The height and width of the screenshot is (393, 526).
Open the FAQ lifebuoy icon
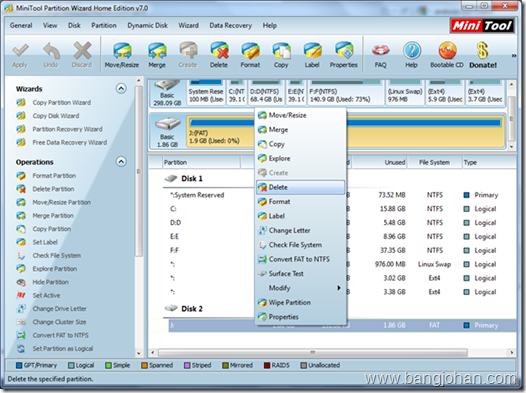381,55
